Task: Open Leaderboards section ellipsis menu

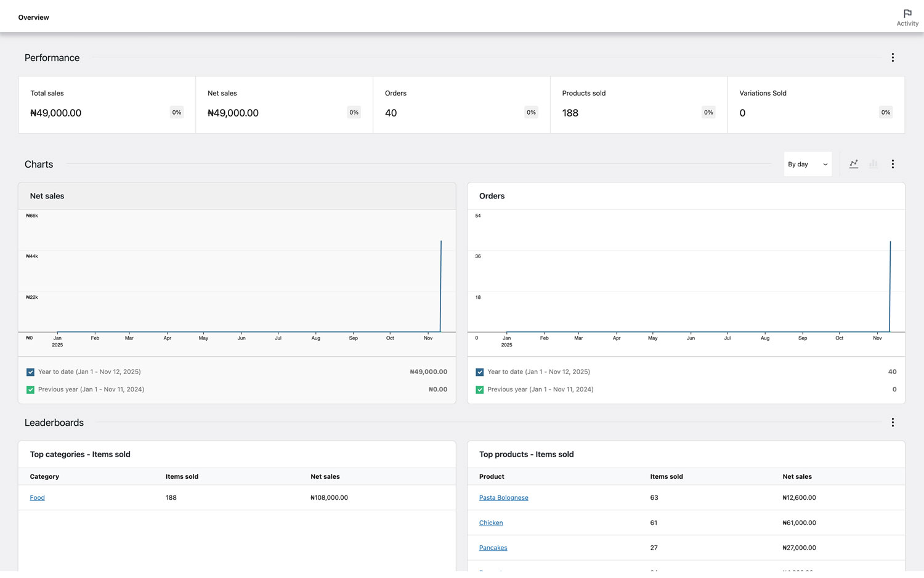Action: tap(893, 423)
